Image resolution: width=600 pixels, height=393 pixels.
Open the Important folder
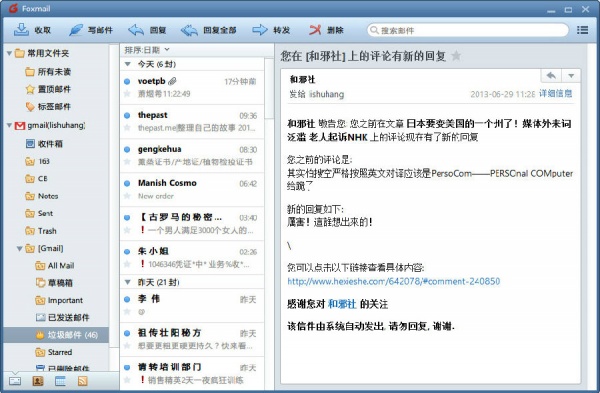tap(59, 300)
